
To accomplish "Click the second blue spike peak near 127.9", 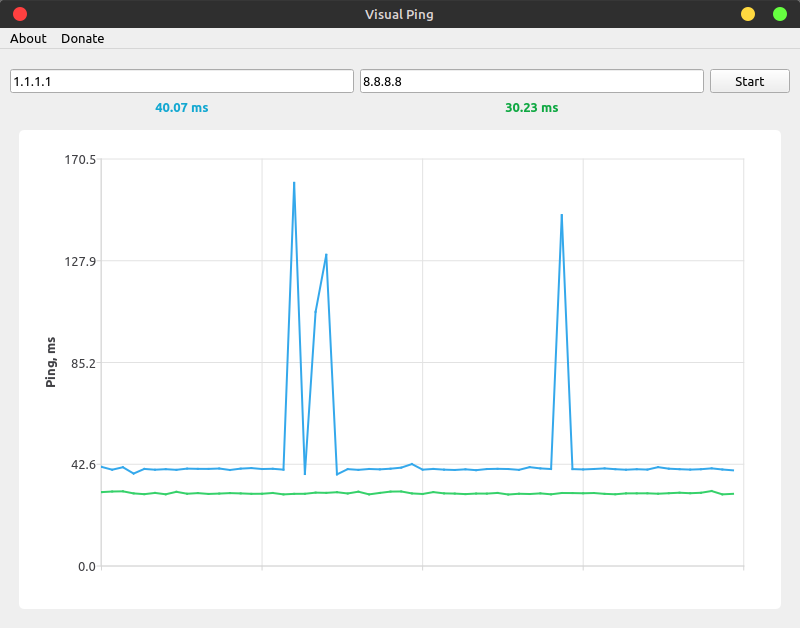I will pyautogui.click(x=326, y=255).
